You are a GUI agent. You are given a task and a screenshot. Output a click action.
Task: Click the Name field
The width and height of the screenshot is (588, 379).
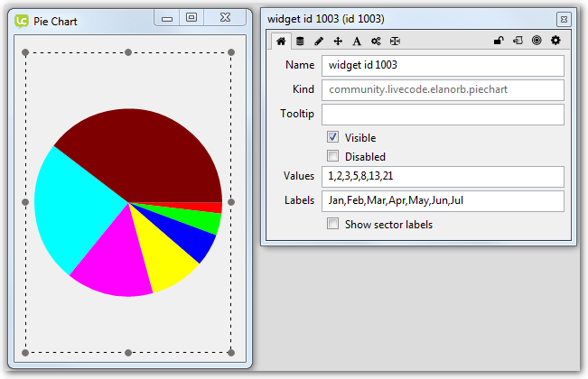tap(443, 66)
